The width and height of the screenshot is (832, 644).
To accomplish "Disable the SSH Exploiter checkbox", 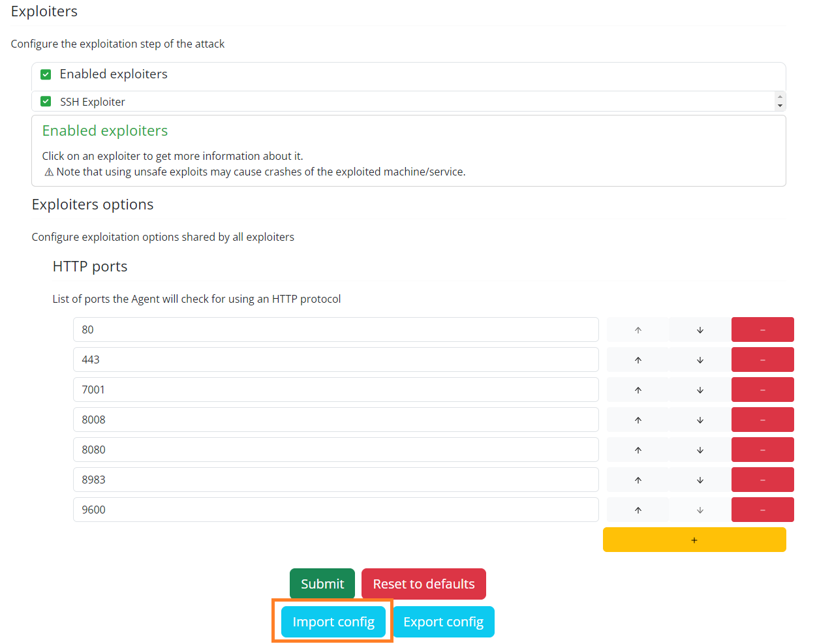I will tap(45, 102).
